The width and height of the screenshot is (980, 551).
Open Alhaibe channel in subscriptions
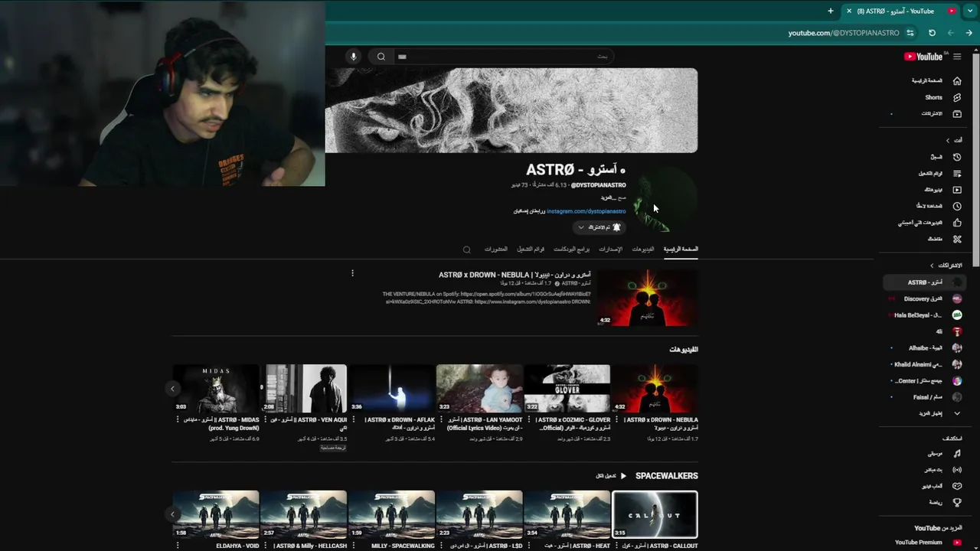[925, 348]
